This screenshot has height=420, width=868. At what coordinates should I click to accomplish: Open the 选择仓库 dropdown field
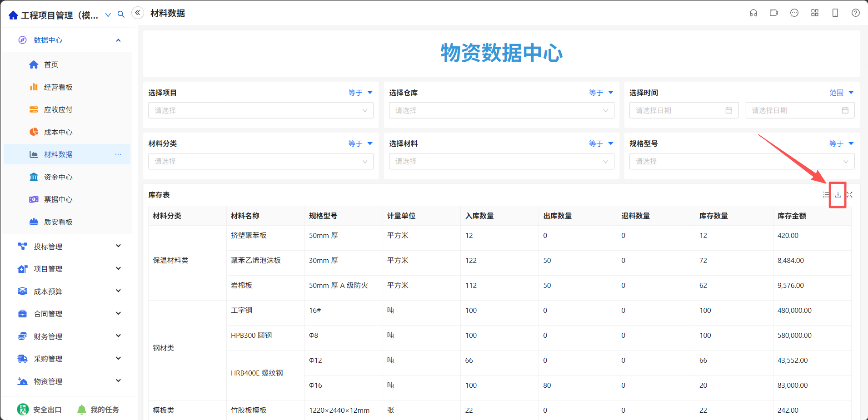click(501, 110)
